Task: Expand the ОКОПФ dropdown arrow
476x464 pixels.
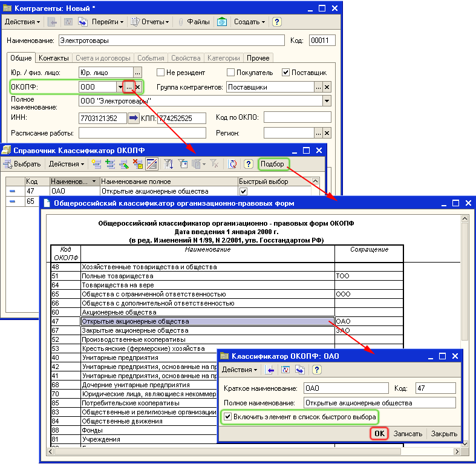Action: (120, 87)
